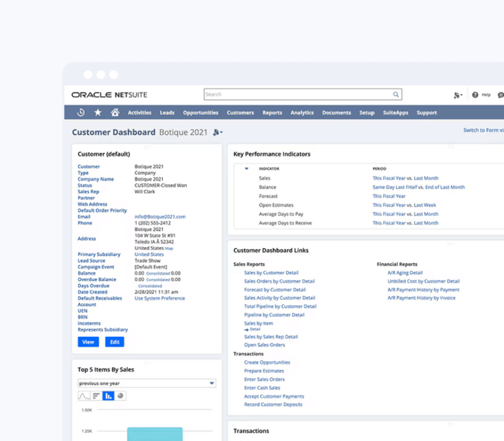Open A/R Aging Detail report
The width and height of the screenshot is (504, 441).
[405, 273]
